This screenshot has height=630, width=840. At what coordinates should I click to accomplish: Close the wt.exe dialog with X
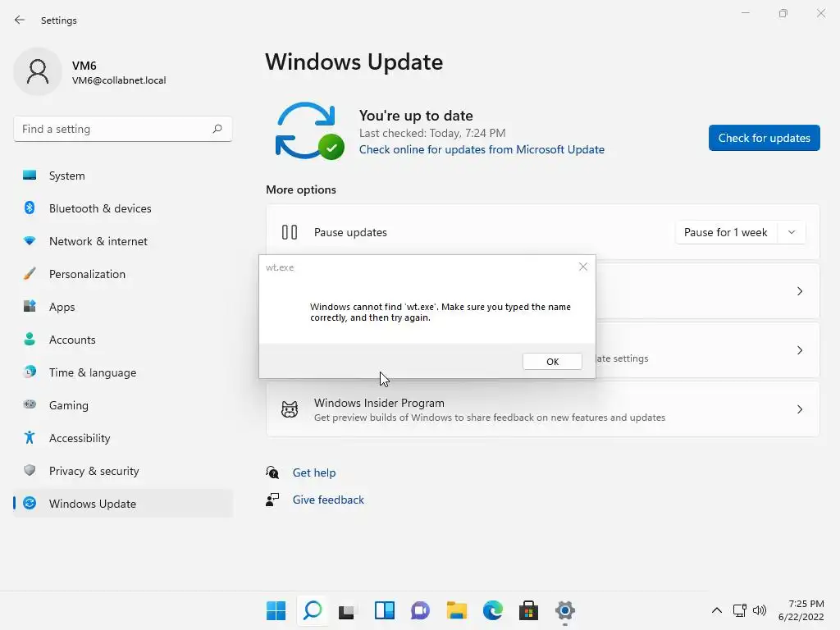pos(583,267)
